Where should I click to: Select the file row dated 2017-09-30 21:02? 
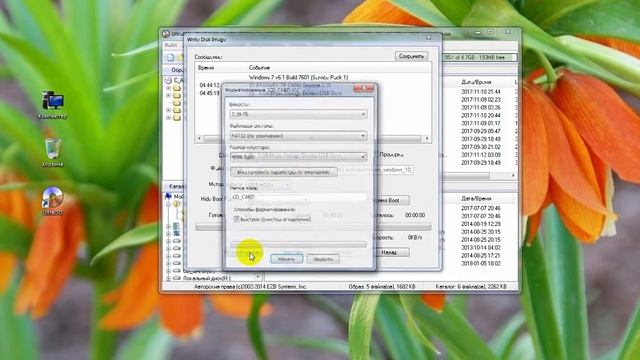(x=481, y=147)
